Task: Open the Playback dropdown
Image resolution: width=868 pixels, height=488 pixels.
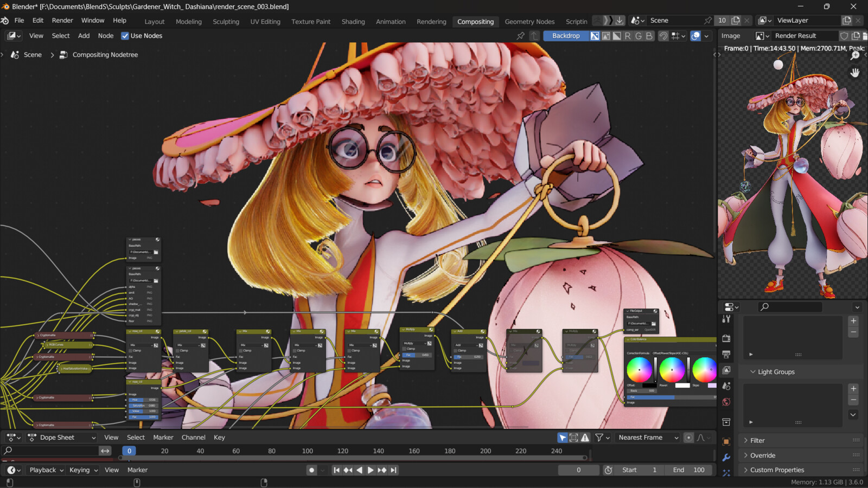Action: coord(47,470)
